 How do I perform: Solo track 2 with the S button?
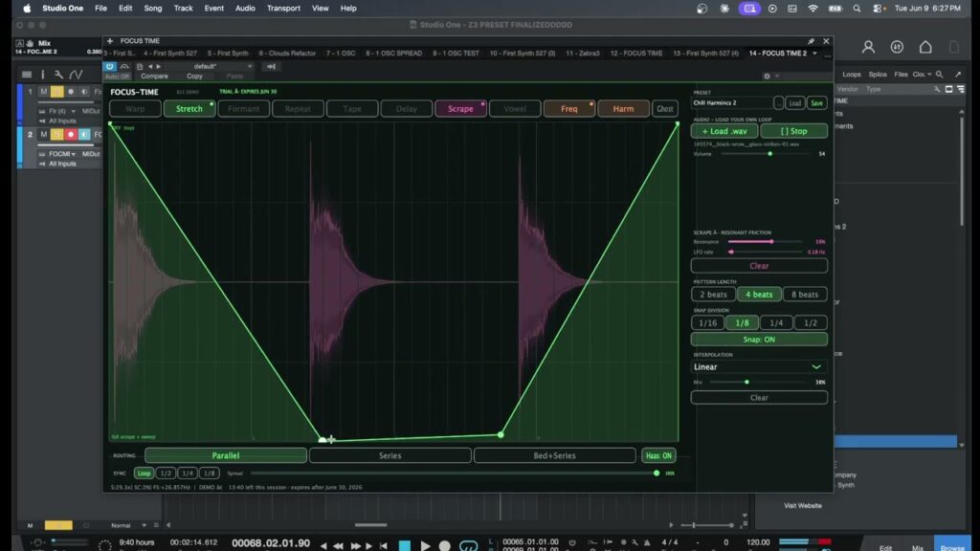coord(56,134)
